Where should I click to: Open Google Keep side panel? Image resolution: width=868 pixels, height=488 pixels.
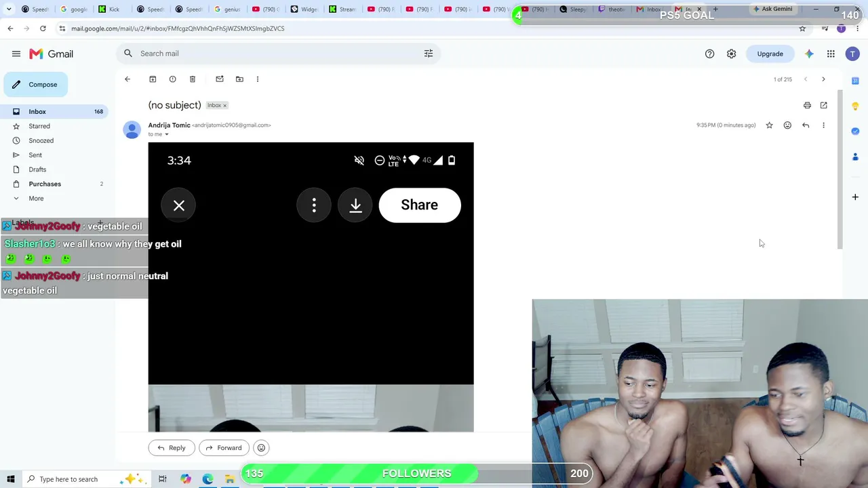point(855,106)
